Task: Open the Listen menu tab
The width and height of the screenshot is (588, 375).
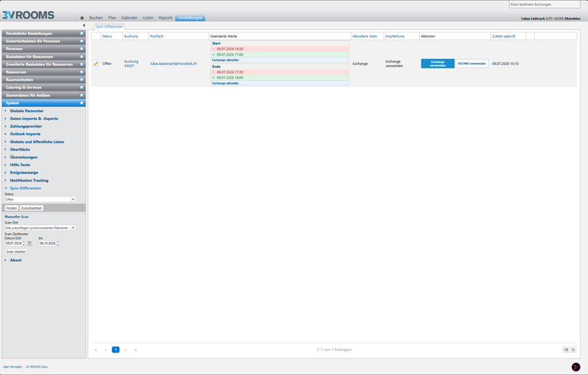Action: tap(148, 18)
